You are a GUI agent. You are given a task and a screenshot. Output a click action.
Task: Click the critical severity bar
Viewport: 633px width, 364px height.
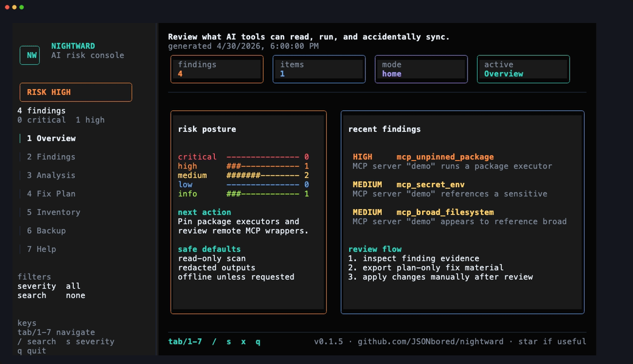tap(263, 157)
